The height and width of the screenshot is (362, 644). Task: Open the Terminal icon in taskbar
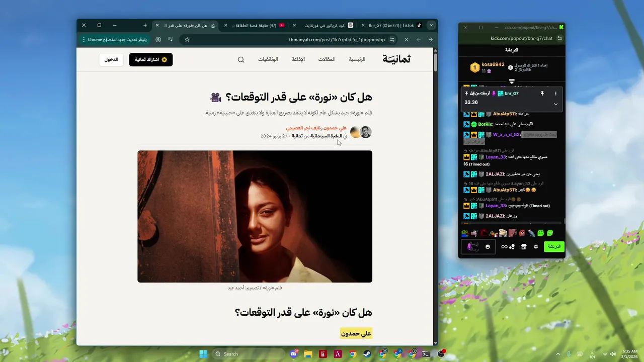[x=426, y=354]
